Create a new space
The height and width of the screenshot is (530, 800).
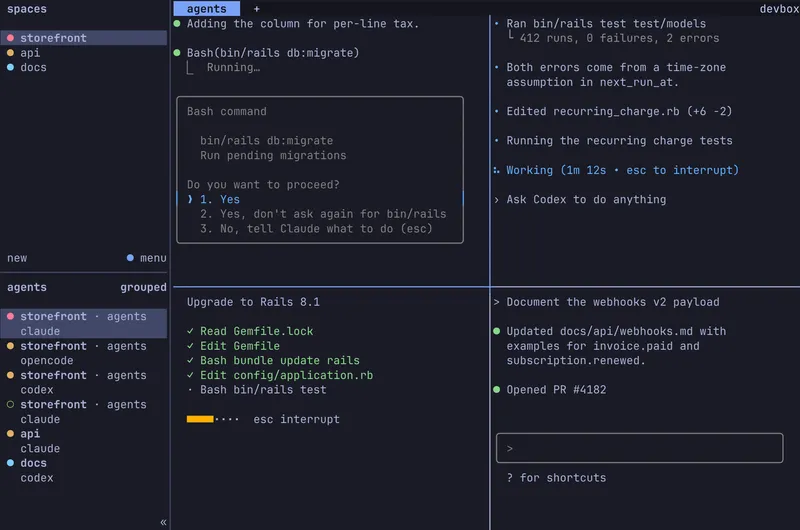[17, 258]
